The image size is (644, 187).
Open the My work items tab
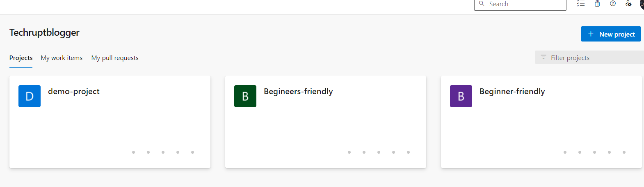pyautogui.click(x=62, y=58)
